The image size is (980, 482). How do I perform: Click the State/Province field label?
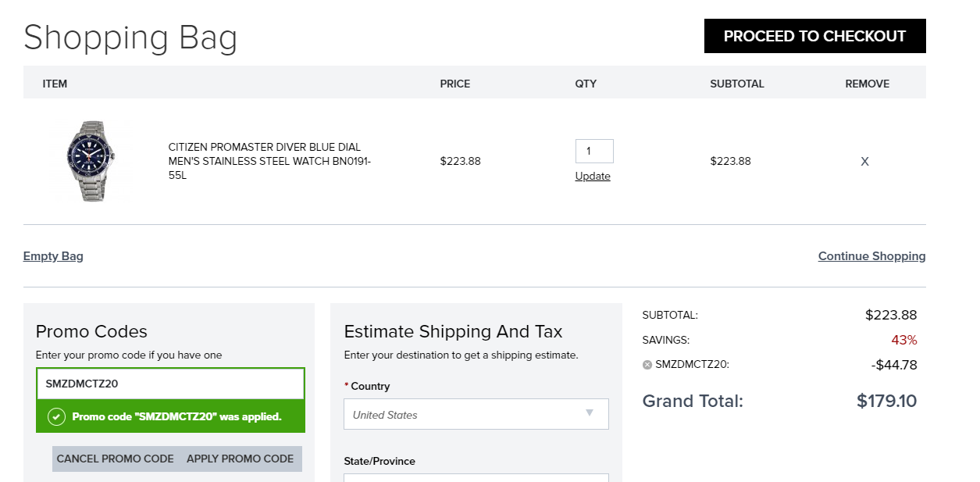[x=380, y=461]
